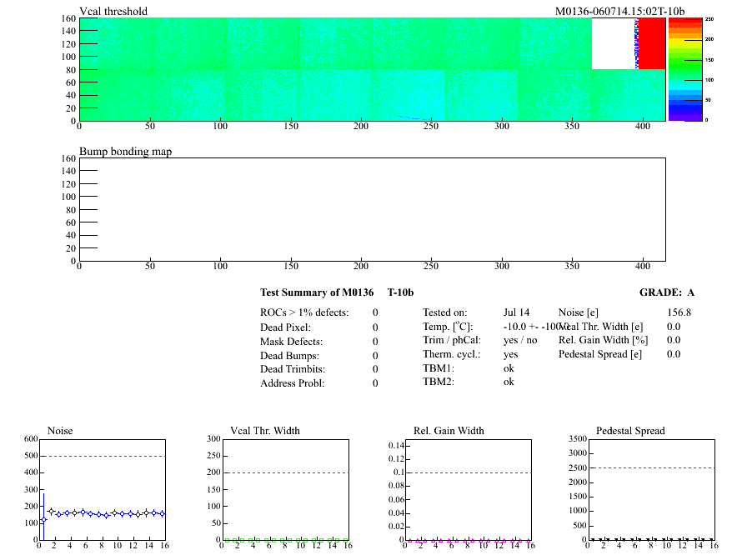
Task: Click the red dashed line in the Rel. Gain Width plot
Action: (x=469, y=472)
